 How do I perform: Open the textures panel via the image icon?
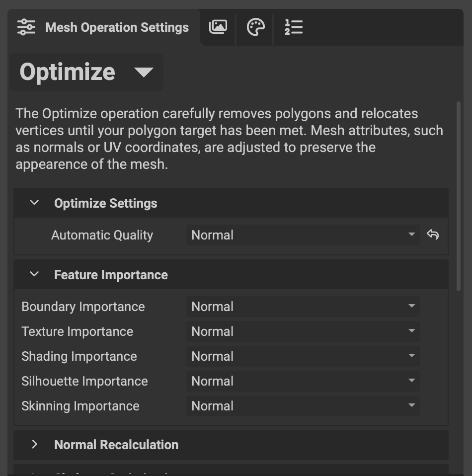(x=219, y=27)
